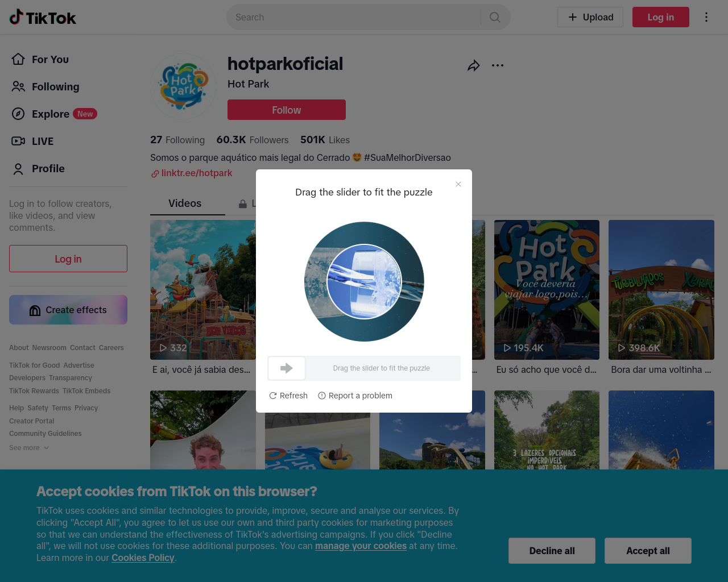Click the TikTok logo
Screen dimensions: 728x582
coord(43,18)
